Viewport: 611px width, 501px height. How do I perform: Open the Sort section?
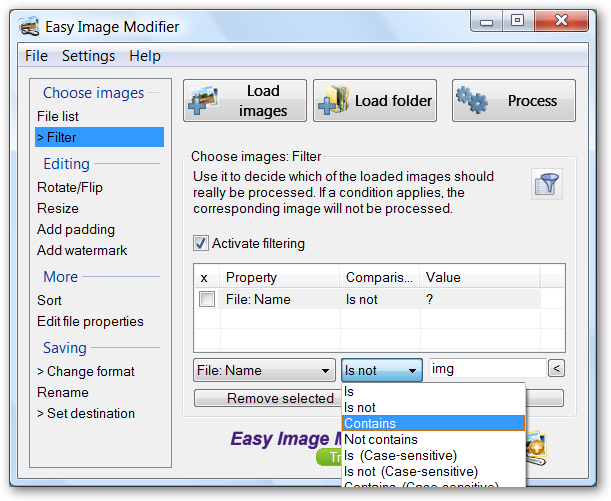coord(49,300)
